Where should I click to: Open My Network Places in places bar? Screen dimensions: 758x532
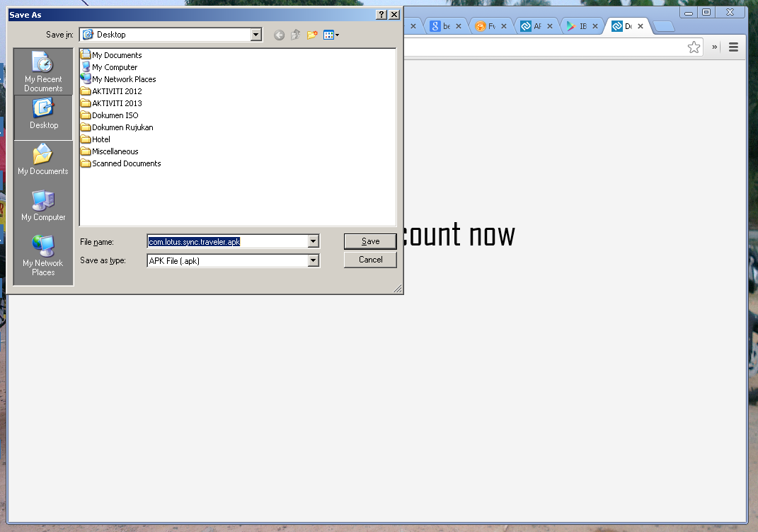point(43,255)
